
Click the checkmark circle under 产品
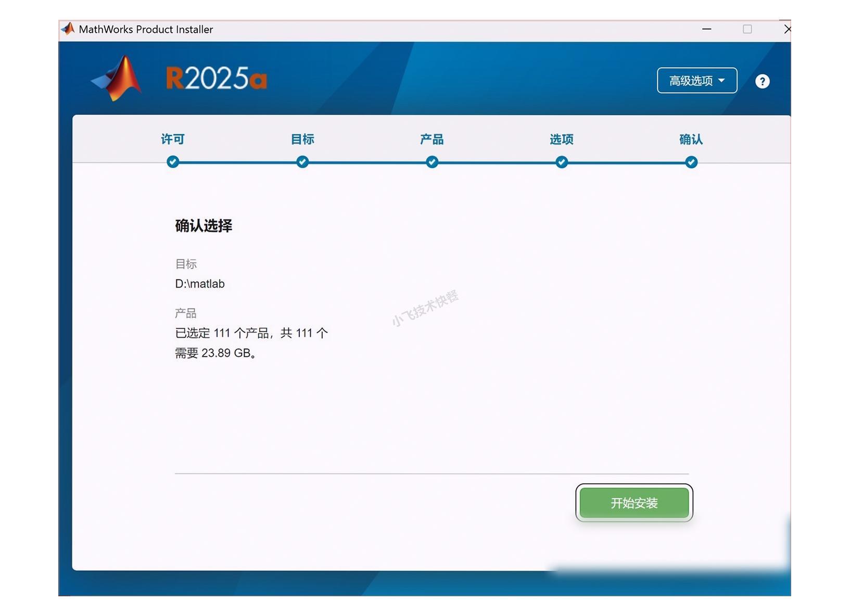[x=432, y=162]
